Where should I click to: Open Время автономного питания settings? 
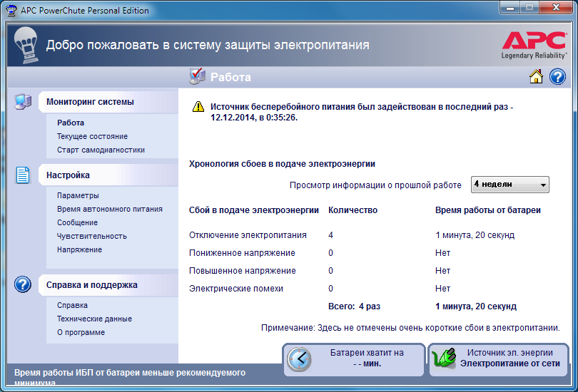(x=109, y=209)
